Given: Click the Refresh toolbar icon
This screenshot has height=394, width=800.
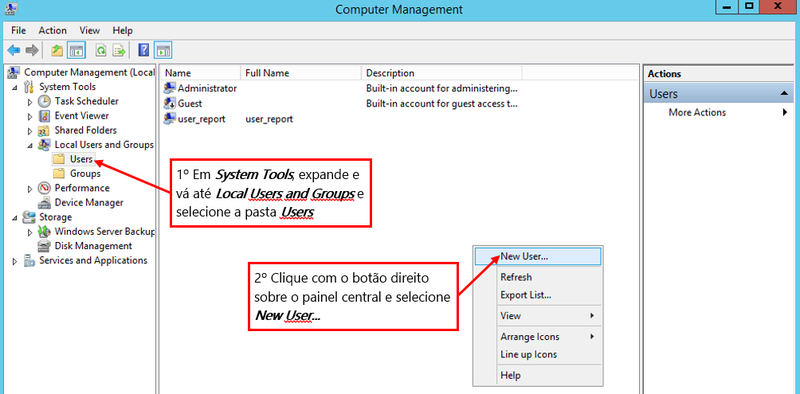Looking at the screenshot, I should pos(102,50).
